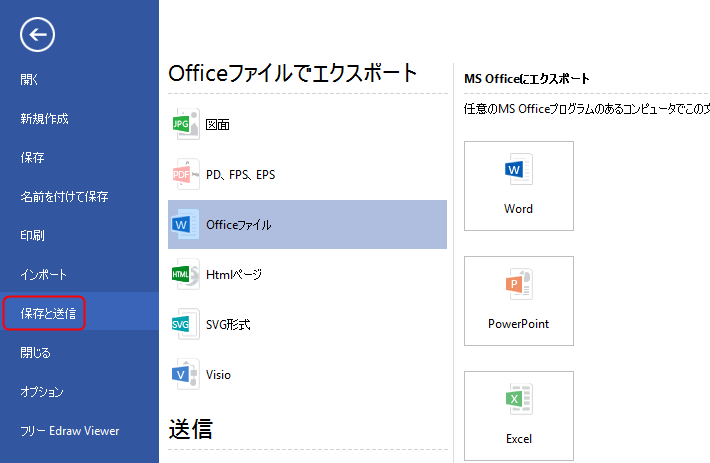Viewport: 710px width, 463px height.
Task: Select インポート from the sidebar
Action: click(43, 274)
